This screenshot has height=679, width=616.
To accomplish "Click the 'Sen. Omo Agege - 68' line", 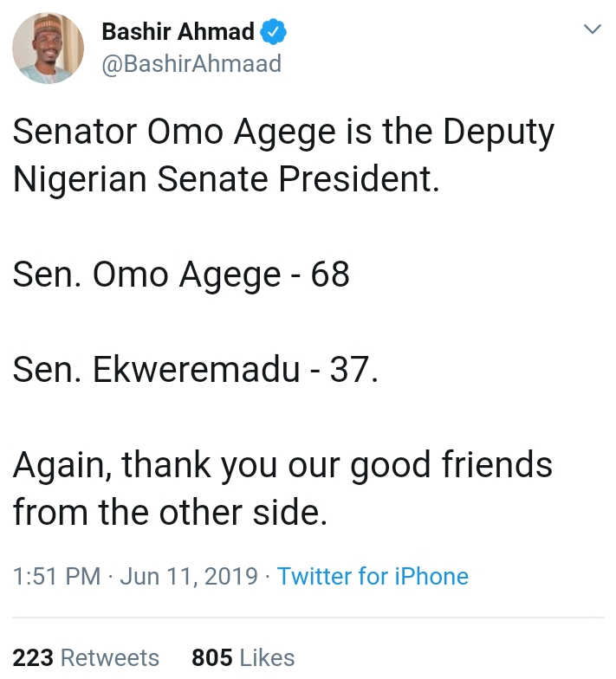I will 181,275.
